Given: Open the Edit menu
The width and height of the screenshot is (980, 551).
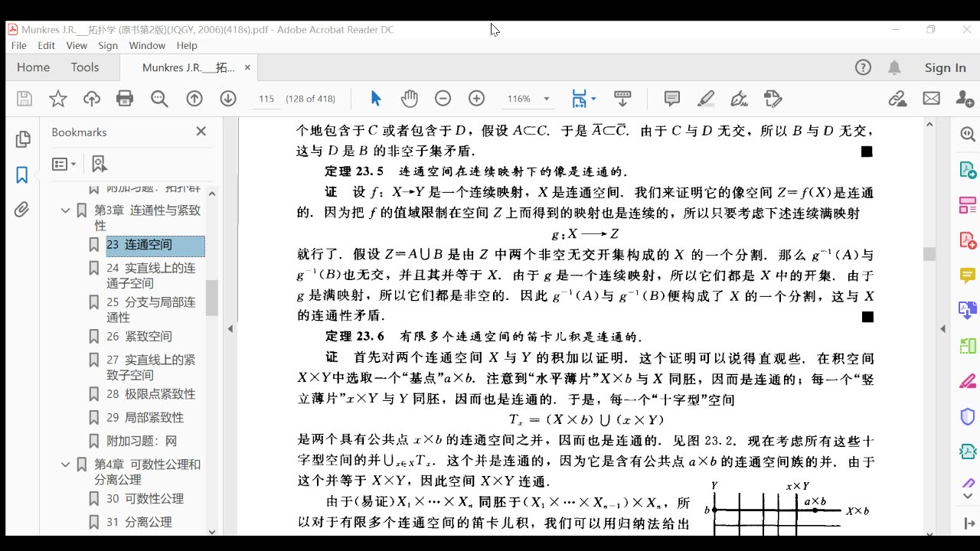Looking at the screenshot, I should pos(46,45).
